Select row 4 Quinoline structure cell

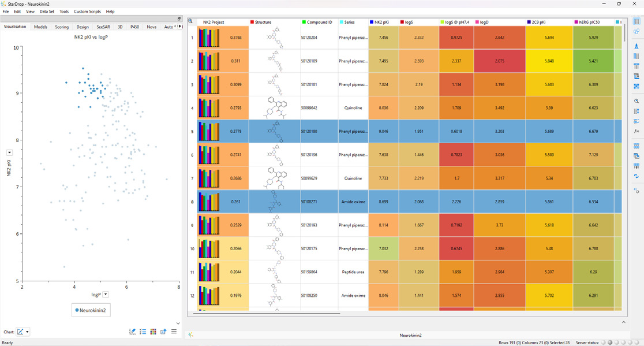(x=275, y=108)
